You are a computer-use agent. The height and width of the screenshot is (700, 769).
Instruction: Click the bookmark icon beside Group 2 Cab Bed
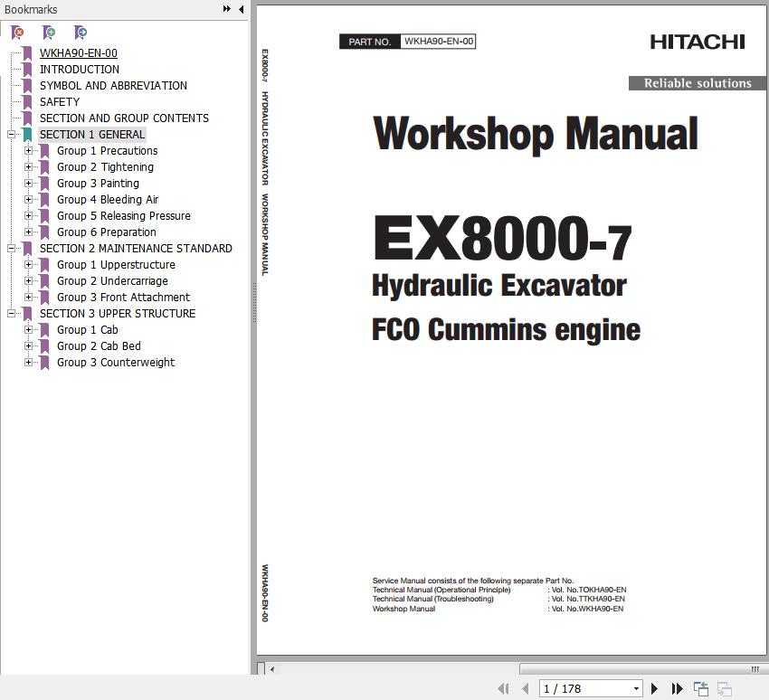point(44,346)
